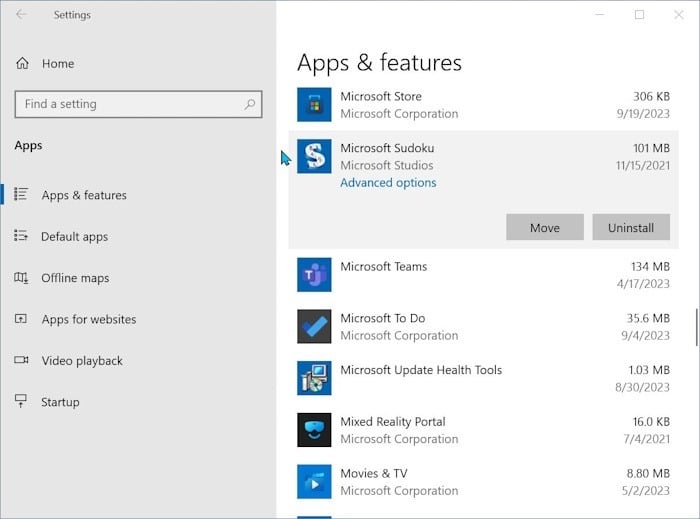Click the Microsoft Store app icon
The image size is (700, 519).
pos(314,105)
